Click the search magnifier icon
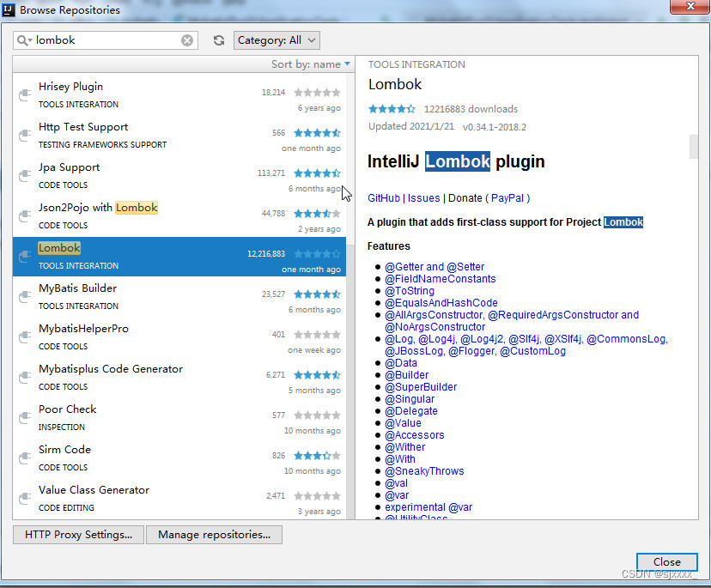Image resolution: width=711 pixels, height=588 pixels. point(23,40)
